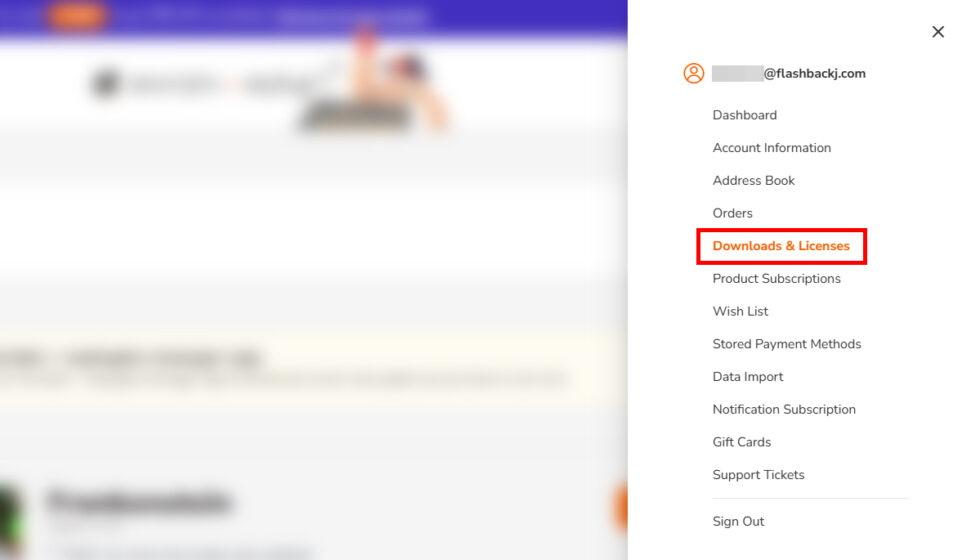This screenshot has width=980, height=560.
Task: Click the blurred orange button in header
Action: coord(77,16)
